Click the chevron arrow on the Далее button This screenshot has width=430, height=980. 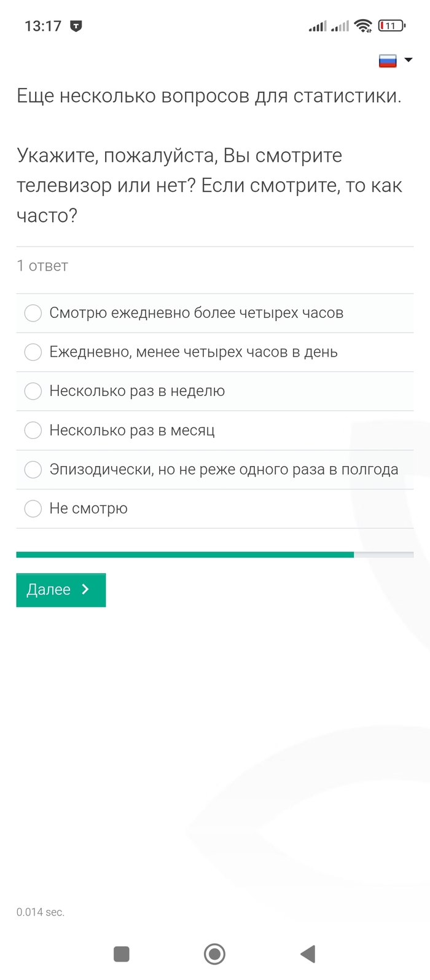[85, 590]
